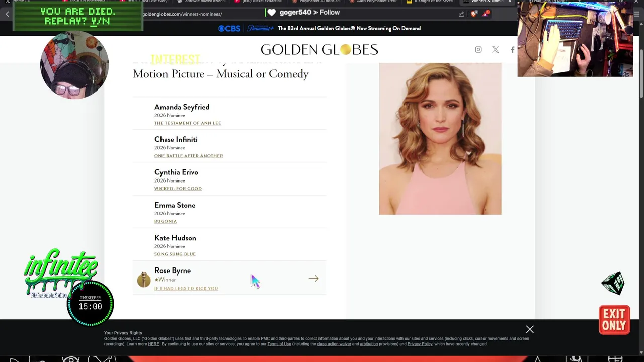Dismiss the Your Privacy Rights banner

tap(530, 329)
